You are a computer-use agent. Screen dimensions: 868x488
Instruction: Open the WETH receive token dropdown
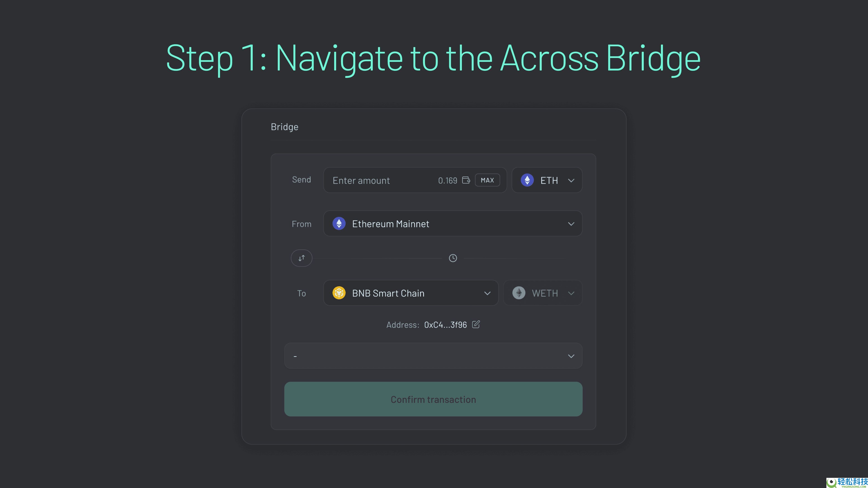tap(571, 293)
